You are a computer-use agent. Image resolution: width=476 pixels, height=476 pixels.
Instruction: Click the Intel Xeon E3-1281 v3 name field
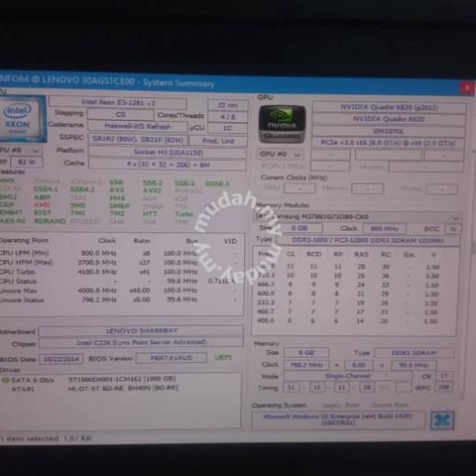(118, 102)
